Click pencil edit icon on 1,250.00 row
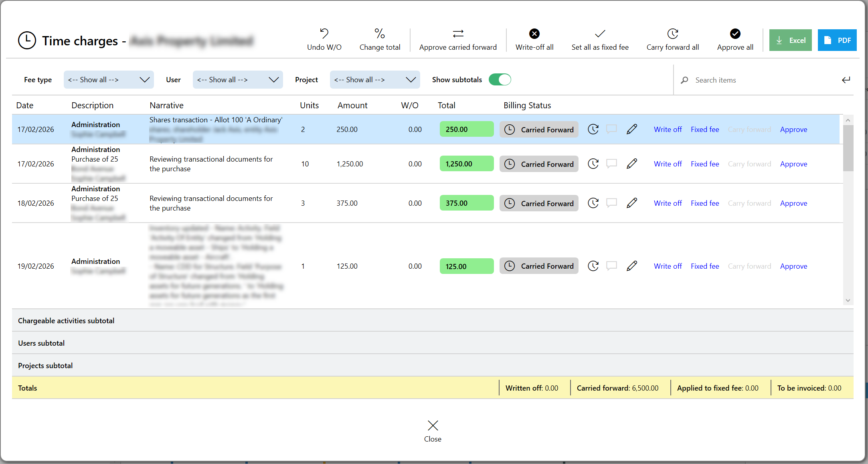Image resolution: width=868 pixels, height=464 pixels. click(631, 164)
